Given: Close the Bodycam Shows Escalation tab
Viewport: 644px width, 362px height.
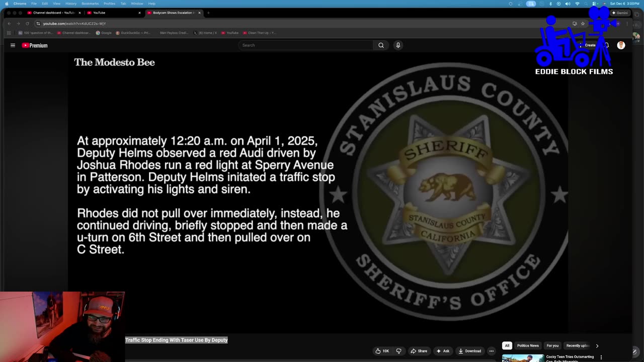Looking at the screenshot, I should point(200,13).
